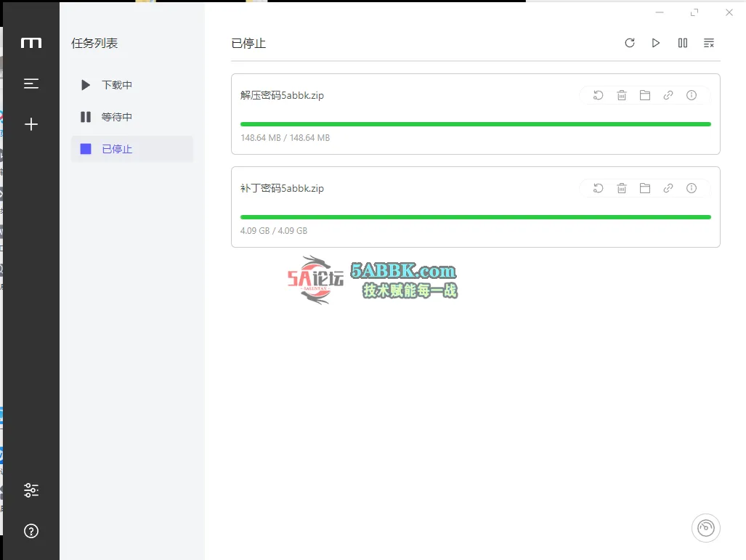Delete the 解压密码5abbk.zip task
This screenshot has width=746, height=560.
[x=622, y=95]
